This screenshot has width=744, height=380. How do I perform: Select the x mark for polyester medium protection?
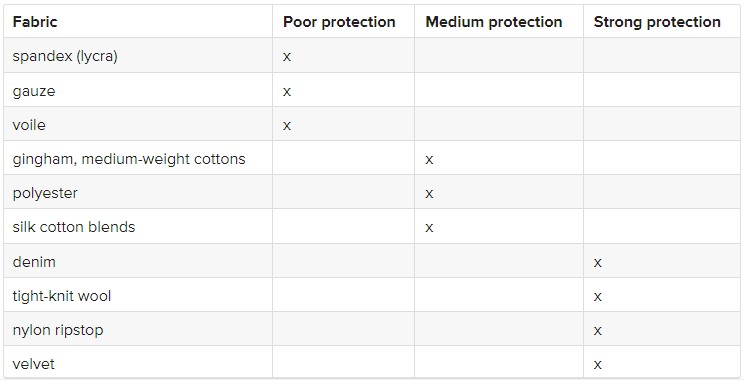point(429,194)
